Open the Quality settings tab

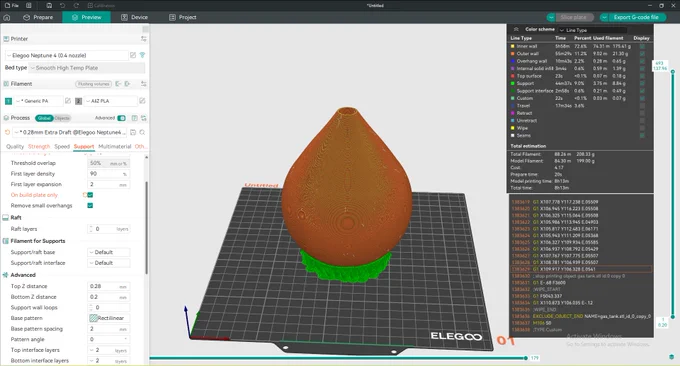pos(15,147)
